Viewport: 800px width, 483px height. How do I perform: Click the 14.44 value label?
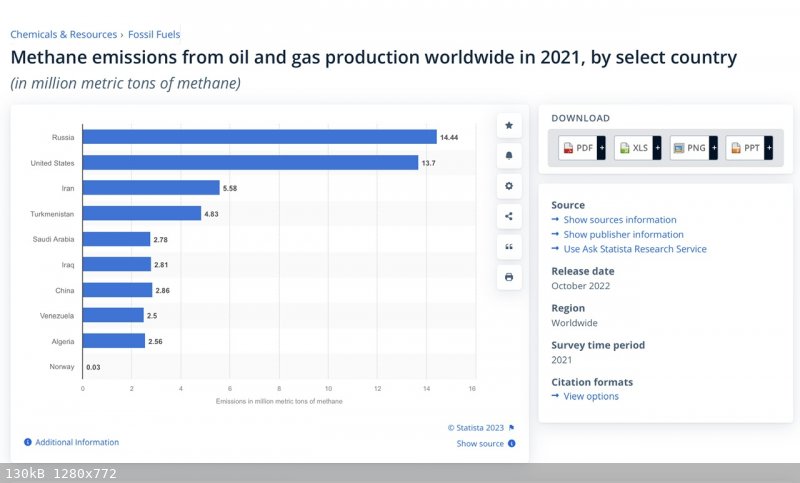449,137
